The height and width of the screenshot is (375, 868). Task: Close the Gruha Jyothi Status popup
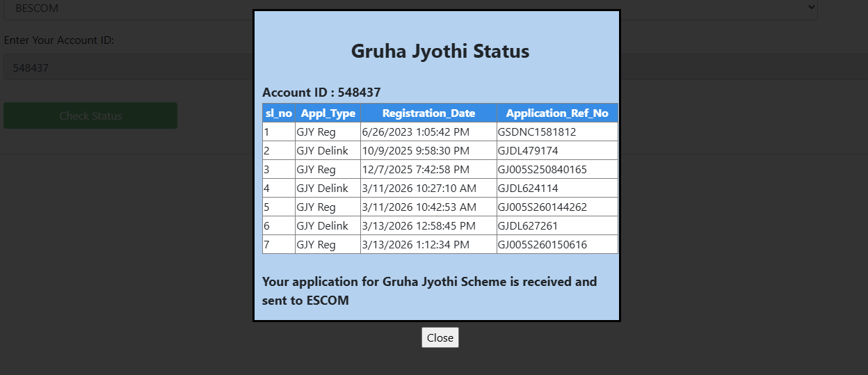click(440, 337)
